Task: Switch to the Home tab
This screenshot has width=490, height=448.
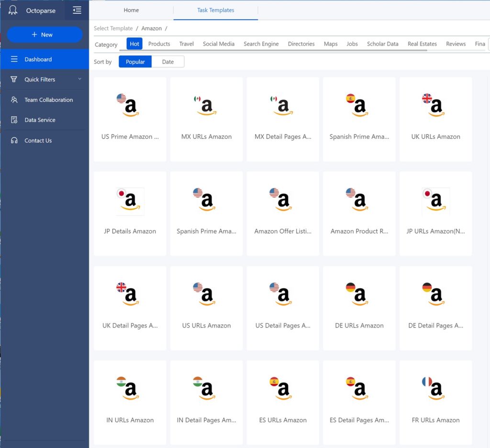Action: coord(131,10)
